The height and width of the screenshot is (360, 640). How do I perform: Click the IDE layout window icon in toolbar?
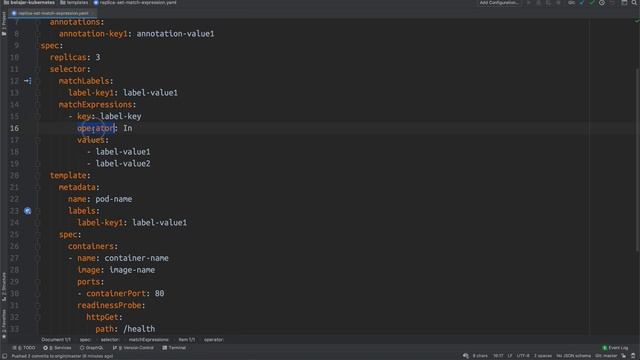624,2
